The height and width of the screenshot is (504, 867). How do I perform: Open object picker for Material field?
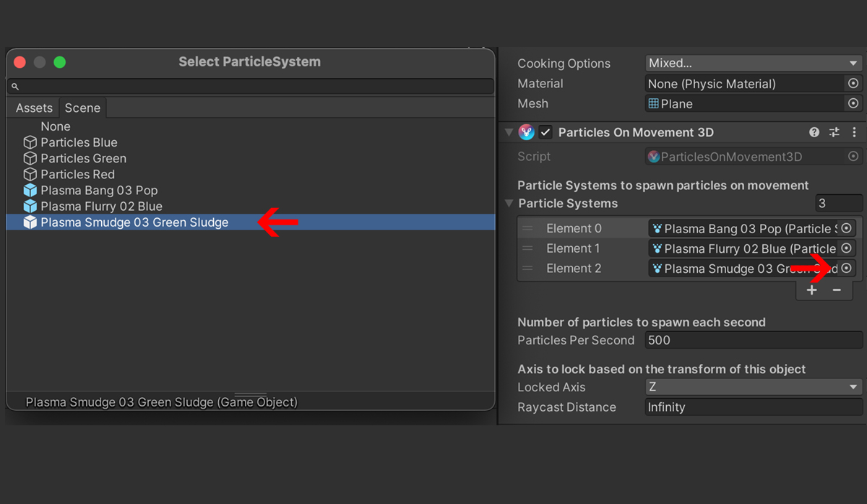pos(853,84)
